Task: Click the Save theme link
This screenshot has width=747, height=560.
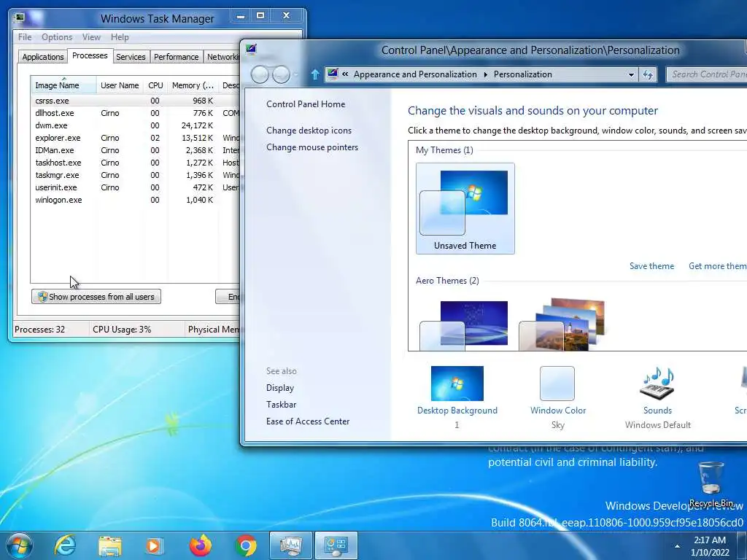Action: 651,265
